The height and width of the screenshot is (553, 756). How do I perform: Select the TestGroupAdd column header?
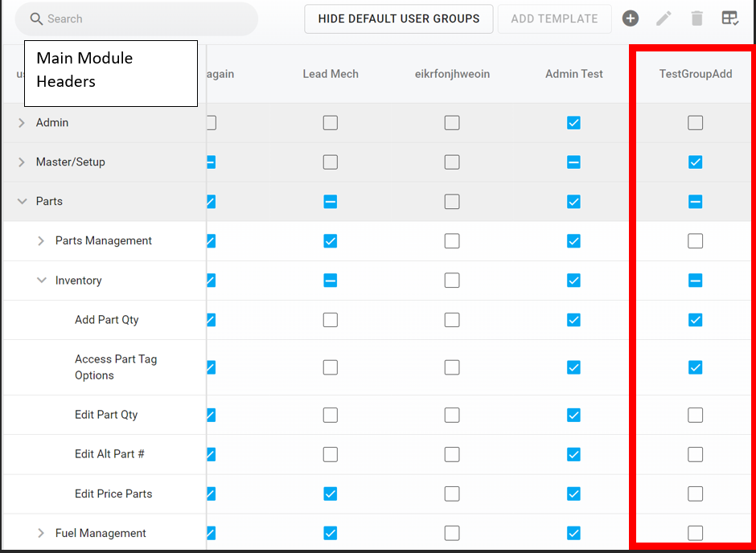[x=696, y=74]
